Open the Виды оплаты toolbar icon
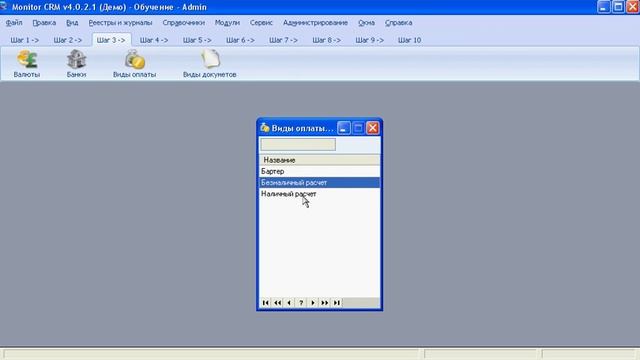 (134, 64)
